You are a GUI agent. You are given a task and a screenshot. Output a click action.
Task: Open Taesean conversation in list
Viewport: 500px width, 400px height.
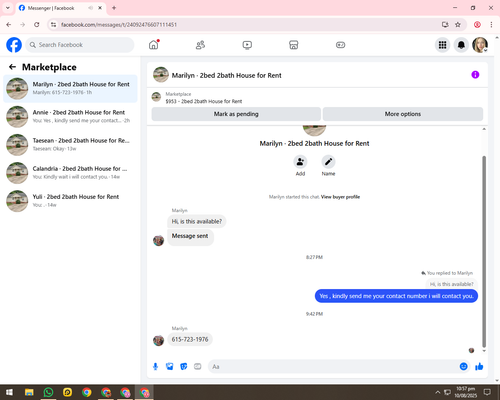point(70,144)
